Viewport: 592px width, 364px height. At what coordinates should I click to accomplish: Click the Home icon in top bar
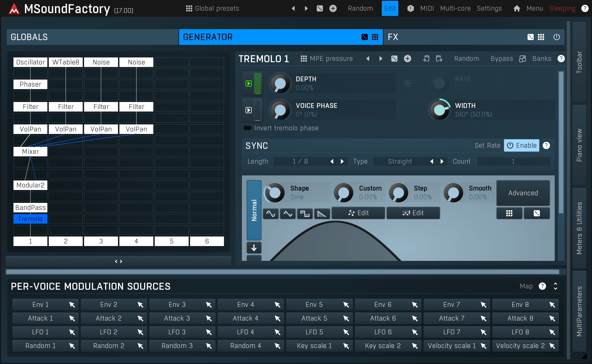click(517, 8)
